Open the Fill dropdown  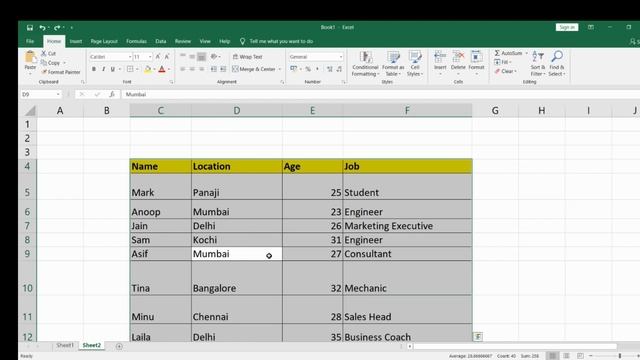[502, 62]
